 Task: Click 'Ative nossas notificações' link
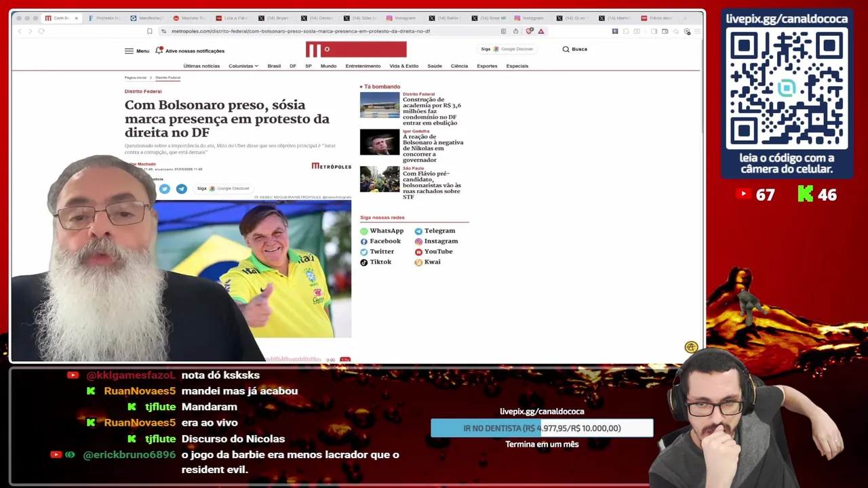195,51
